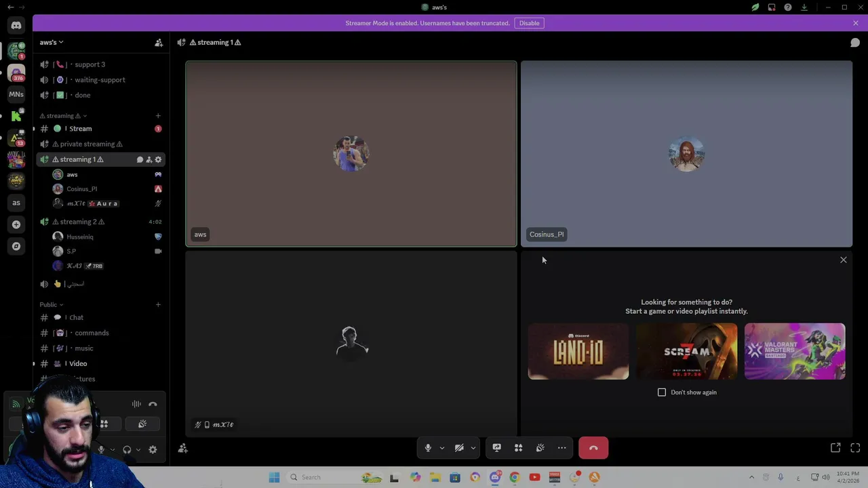868x488 pixels.
Task: Join streaming 2 voice channel
Action: pos(101,222)
